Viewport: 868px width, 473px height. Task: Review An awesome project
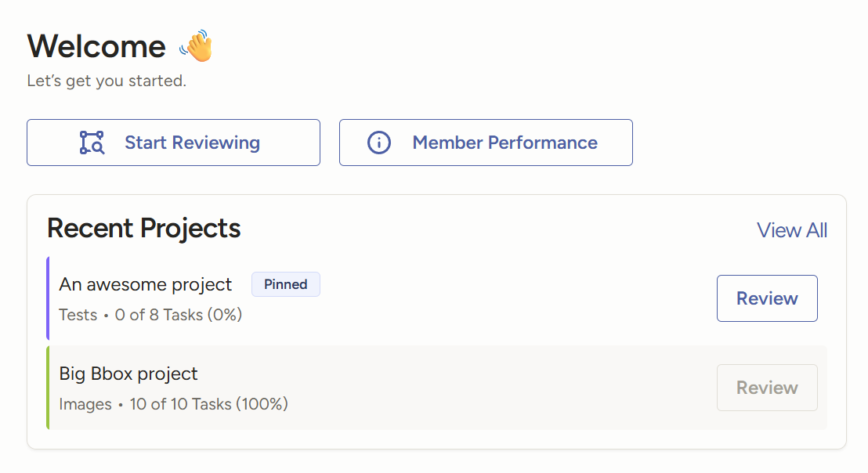pos(767,298)
